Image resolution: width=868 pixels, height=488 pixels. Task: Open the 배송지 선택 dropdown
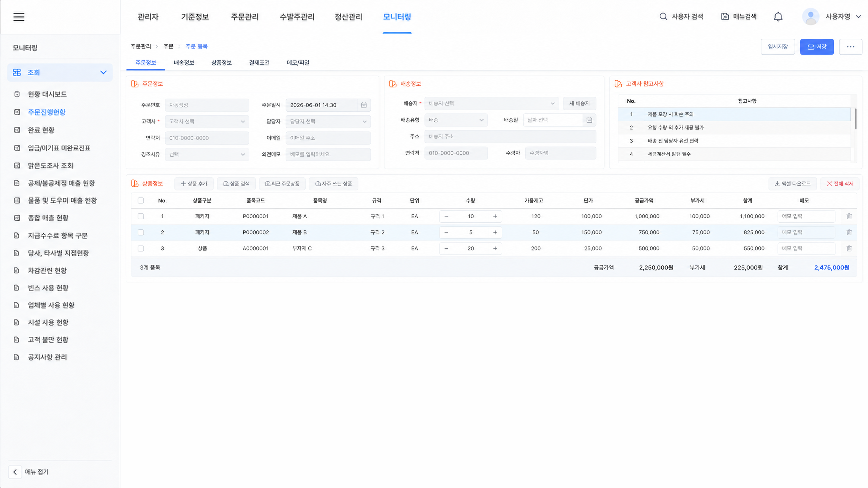491,103
